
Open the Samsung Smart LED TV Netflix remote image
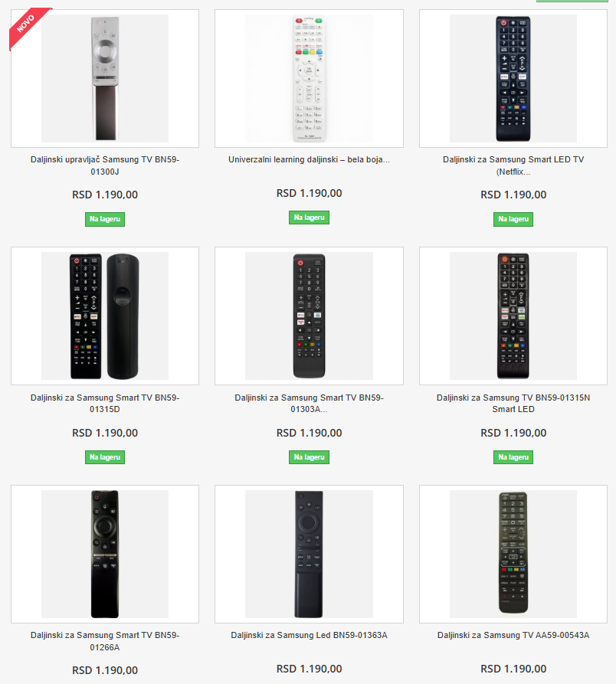(513, 79)
